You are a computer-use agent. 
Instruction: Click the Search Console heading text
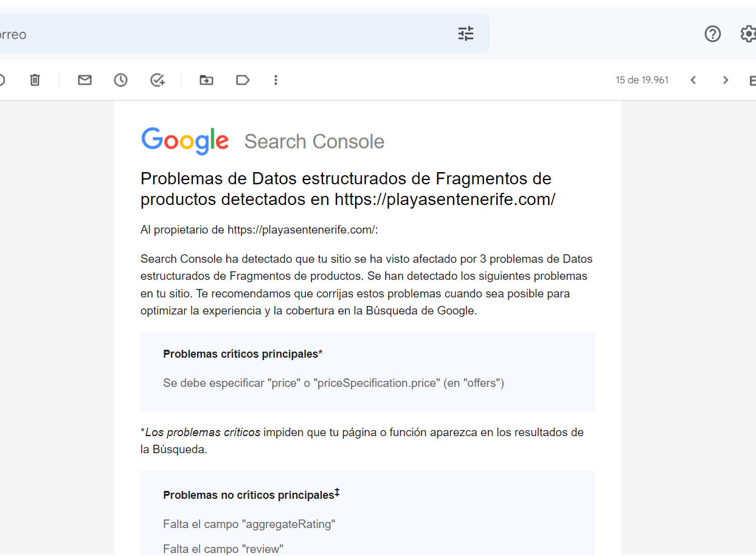point(314,142)
